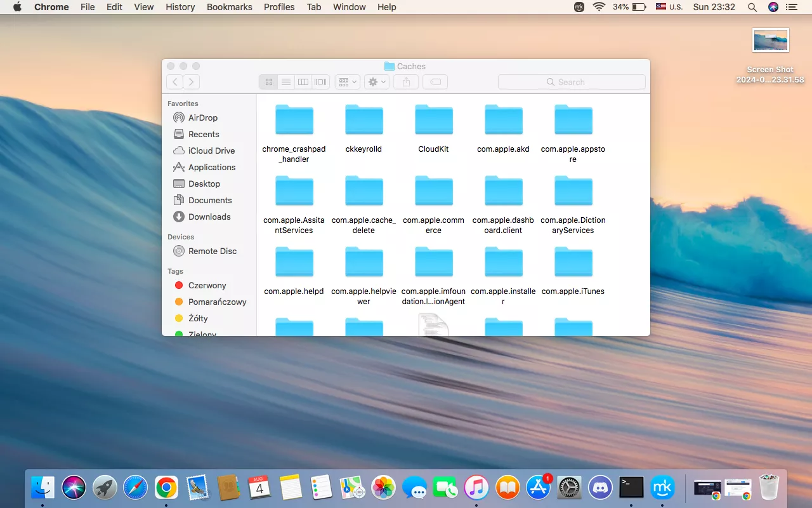Select iCloud Drive in the sidebar
The height and width of the screenshot is (508, 812).
pyautogui.click(x=211, y=150)
